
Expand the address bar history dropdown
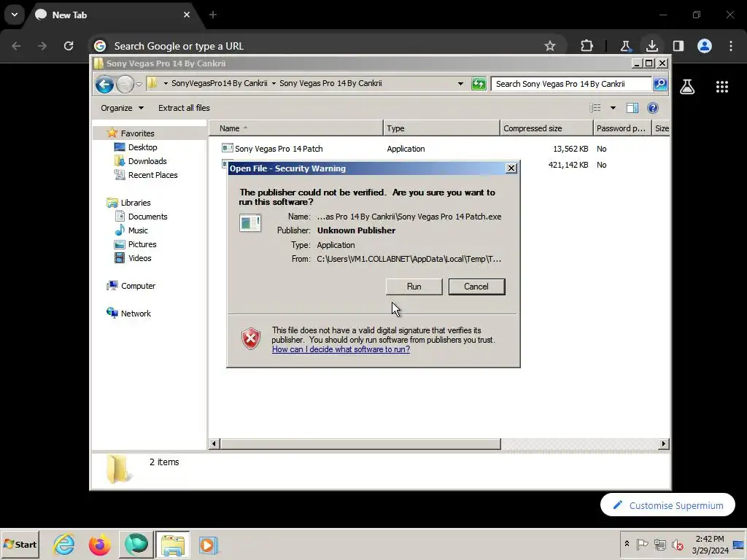460,84
